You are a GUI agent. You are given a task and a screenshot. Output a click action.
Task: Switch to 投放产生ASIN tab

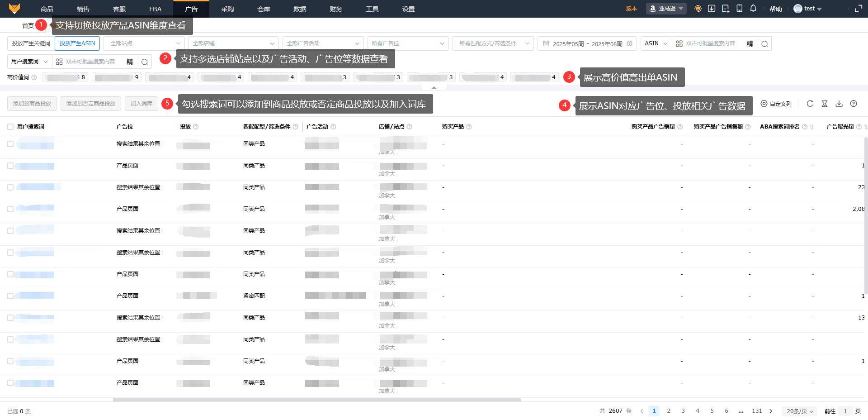coord(77,43)
